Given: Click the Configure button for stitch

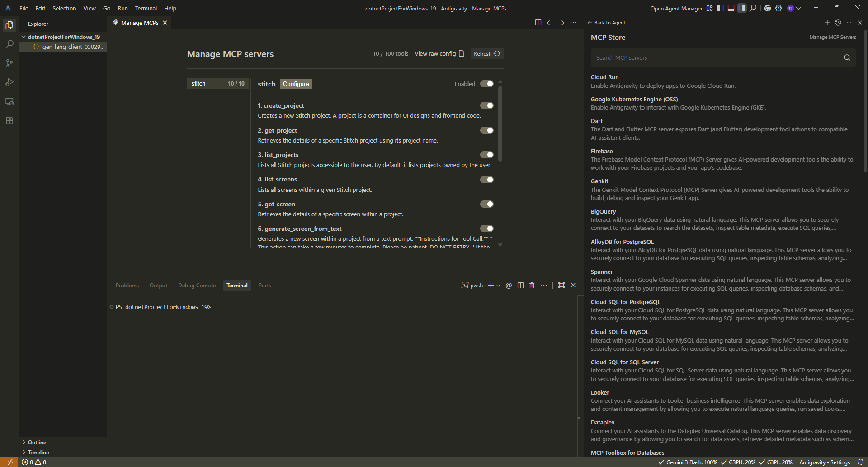Looking at the screenshot, I should click(296, 84).
